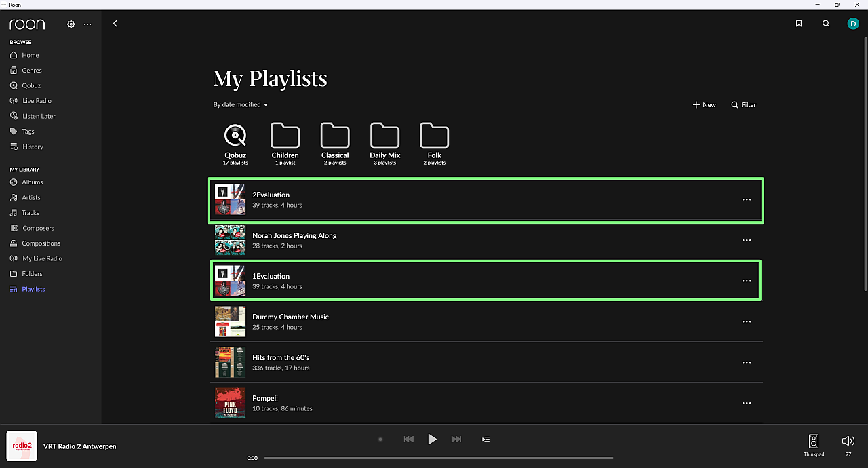Expand the By date modified sort dropdown
868x468 pixels.
click(241, 105)
